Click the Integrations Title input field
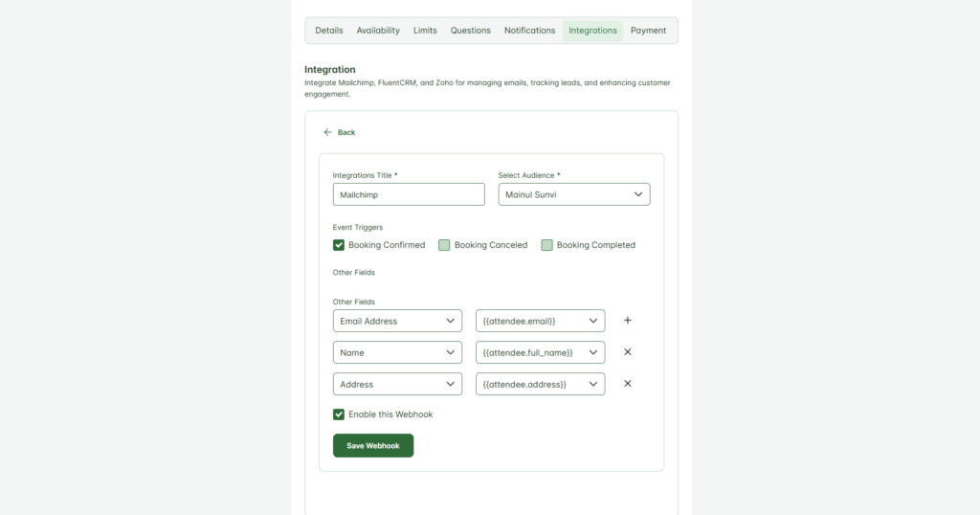This screenshot has width=980, height=515. point(409,194)
